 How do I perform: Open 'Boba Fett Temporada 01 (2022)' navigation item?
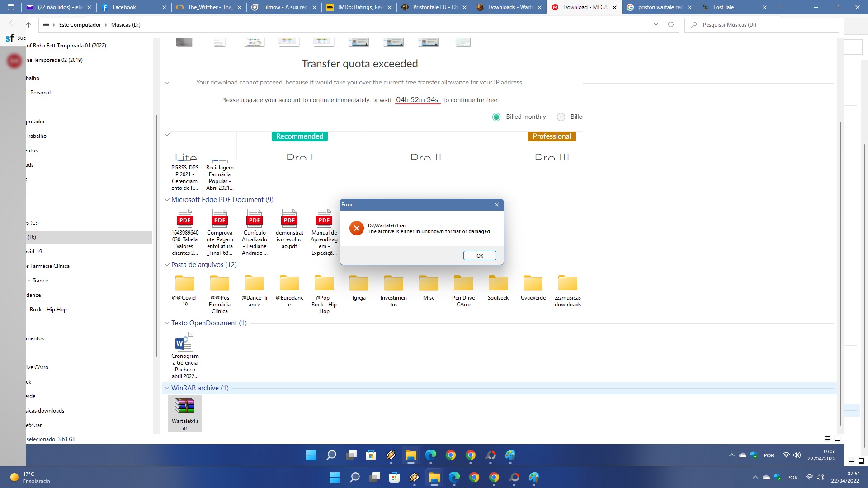[89, 46]
